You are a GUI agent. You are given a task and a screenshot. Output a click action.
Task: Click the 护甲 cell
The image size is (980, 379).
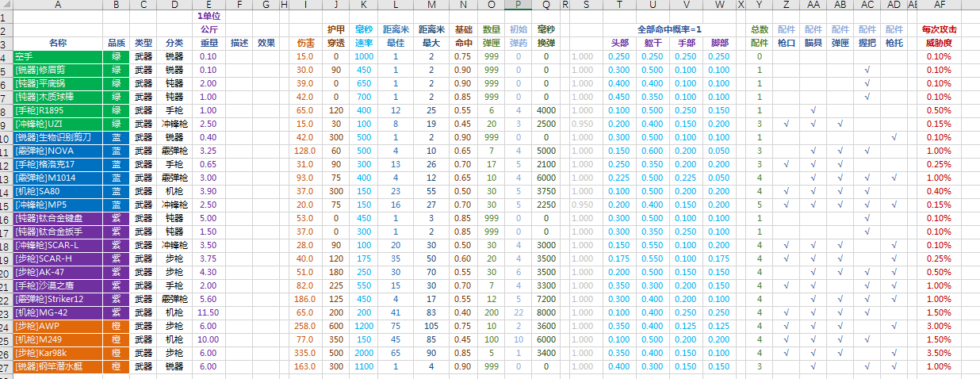tap(336, 29)
